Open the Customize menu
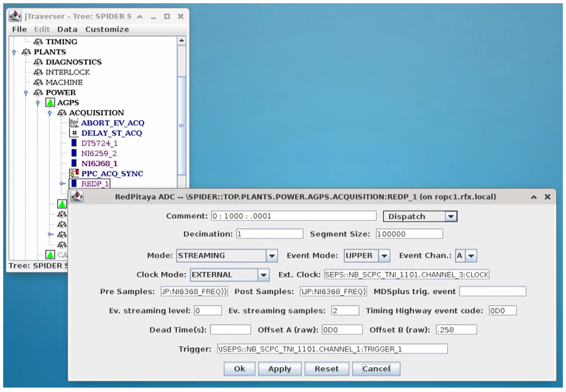The width and height of the screenshot is (566, 392). click(107, 29)
